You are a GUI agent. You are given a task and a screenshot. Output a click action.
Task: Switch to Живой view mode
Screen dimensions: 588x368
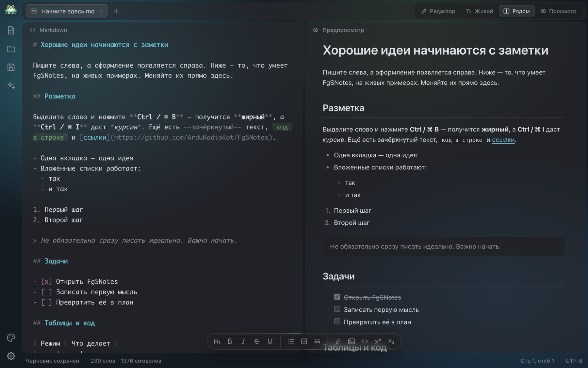point(480,11)
